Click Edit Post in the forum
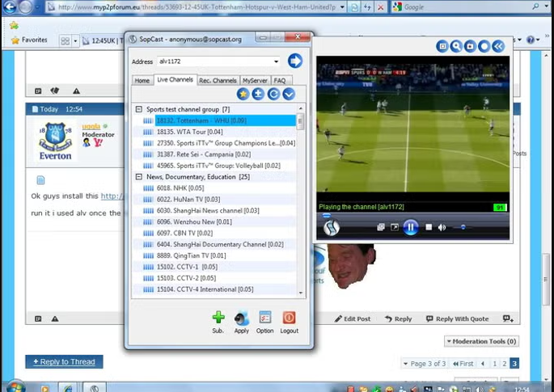The height and width of the screenshot is (392, 554). pyautogui.click(x=353, y=319)
